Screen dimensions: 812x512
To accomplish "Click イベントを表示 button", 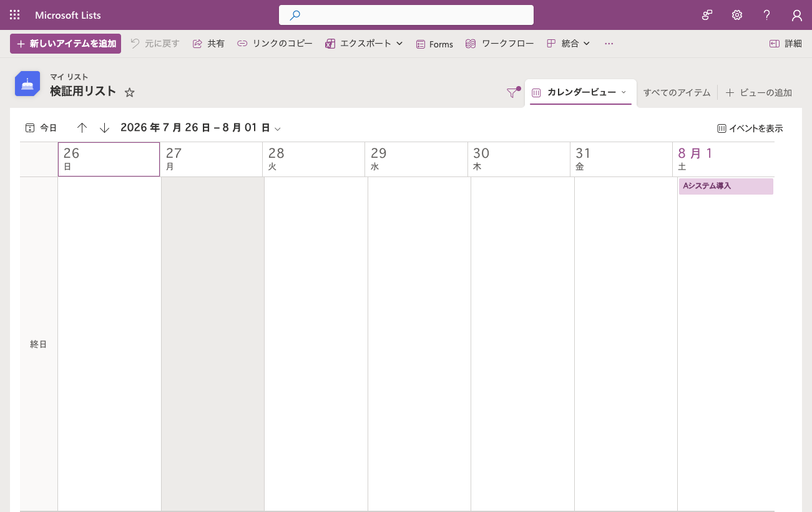I will point(750,128).
